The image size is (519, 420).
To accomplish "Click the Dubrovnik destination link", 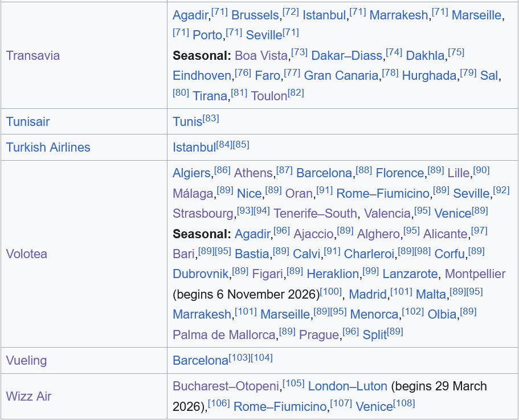I will (x=202, y=274).
